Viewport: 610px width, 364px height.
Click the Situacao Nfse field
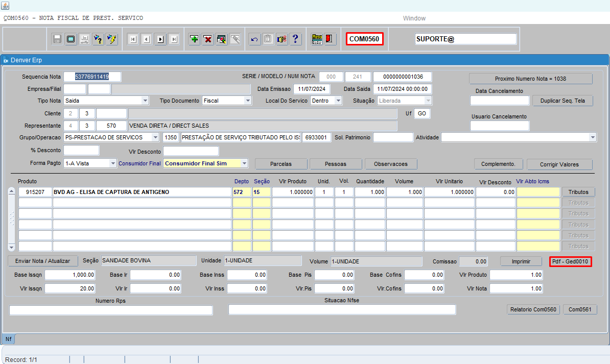click(x=342, y=309)
